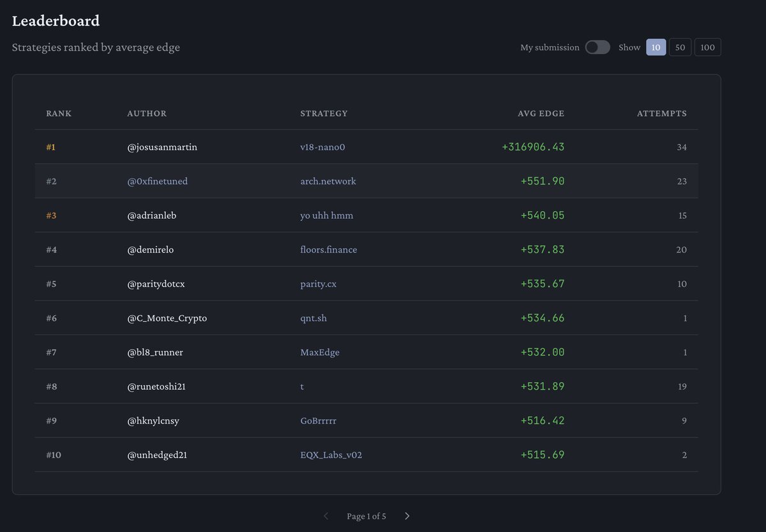
Task: Click avg edge +531.89
Action: [543, 387]
